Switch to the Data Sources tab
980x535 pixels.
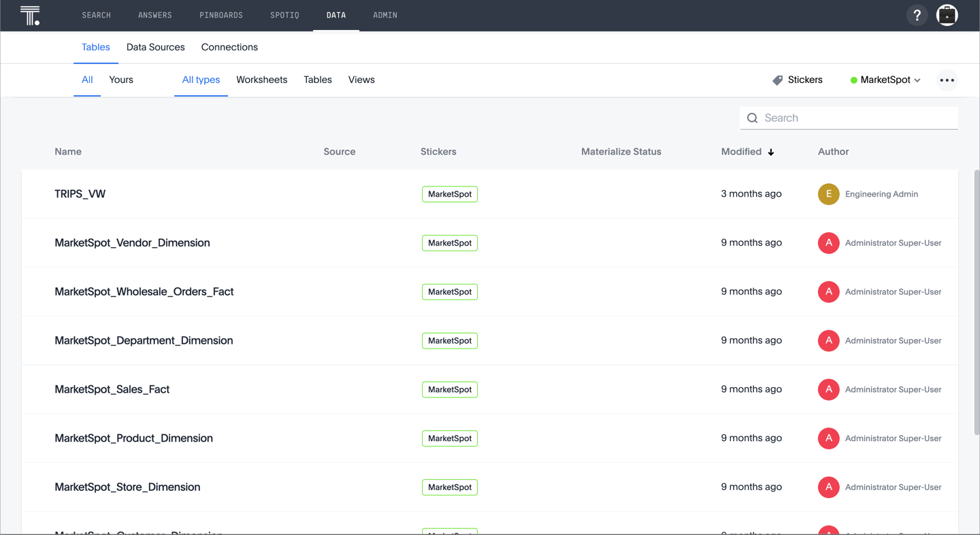coord(155,47)
